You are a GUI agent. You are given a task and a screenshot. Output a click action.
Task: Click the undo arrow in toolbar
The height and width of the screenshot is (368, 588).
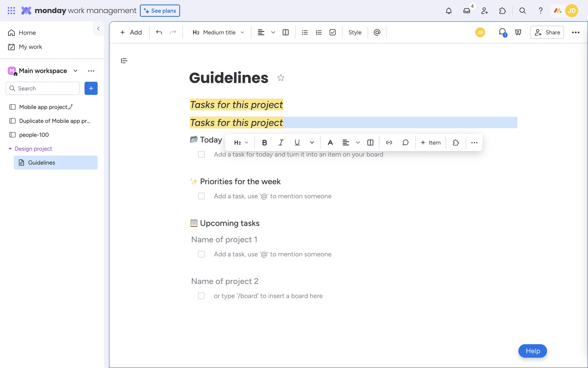pos(159,33)
